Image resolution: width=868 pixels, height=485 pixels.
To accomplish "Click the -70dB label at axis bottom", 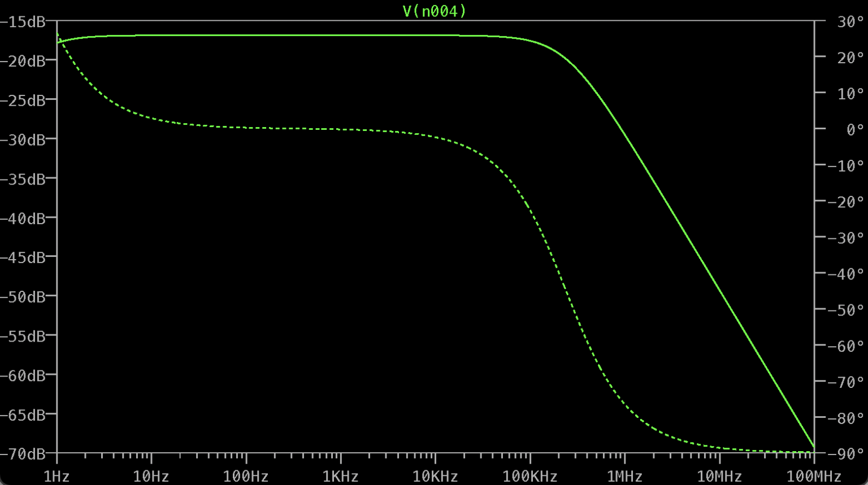I will [x=23, y=454].
